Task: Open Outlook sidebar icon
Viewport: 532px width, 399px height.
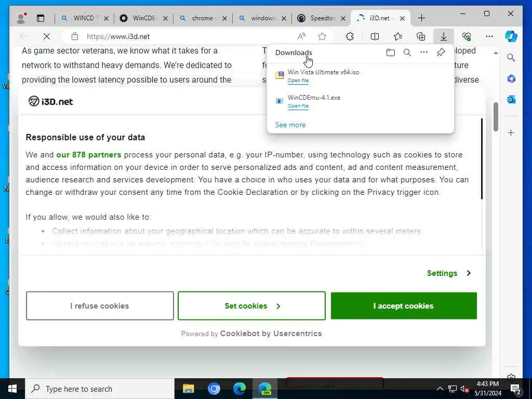Action: coord(511,99)
